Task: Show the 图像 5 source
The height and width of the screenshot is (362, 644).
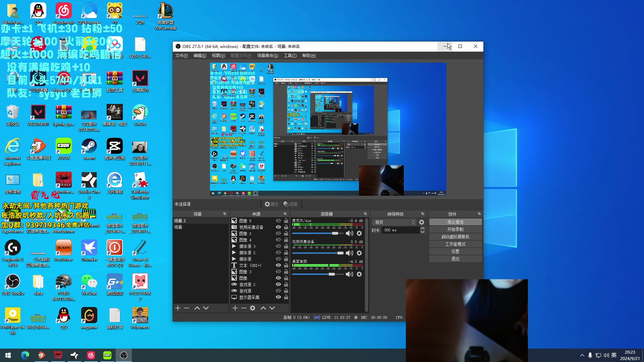Action: [278, 221]
